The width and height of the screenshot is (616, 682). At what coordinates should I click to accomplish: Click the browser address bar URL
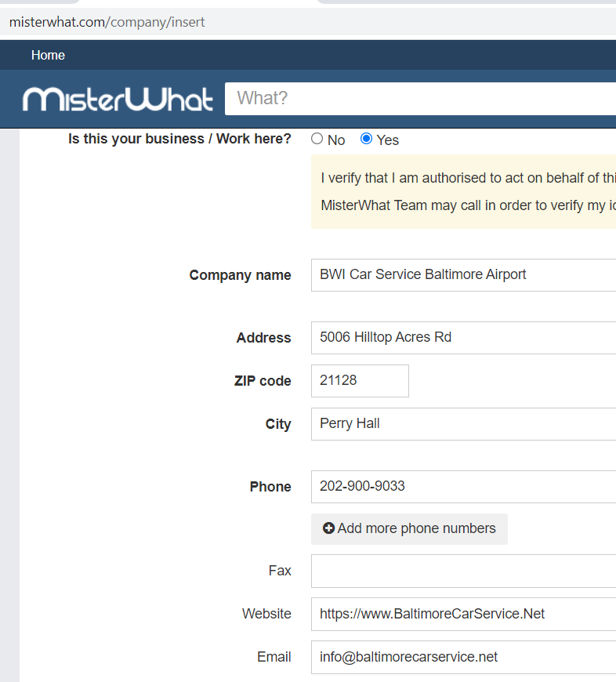[x=107, y=22]
